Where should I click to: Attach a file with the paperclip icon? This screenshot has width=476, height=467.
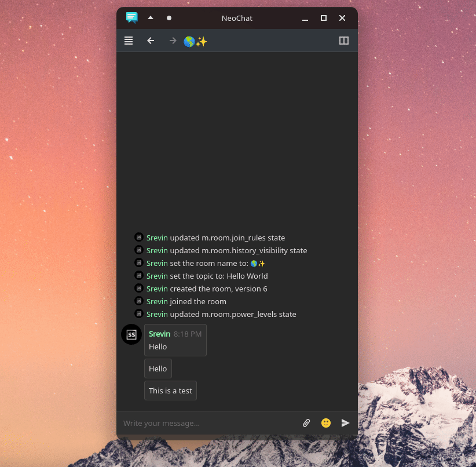[x=306, y=423]
